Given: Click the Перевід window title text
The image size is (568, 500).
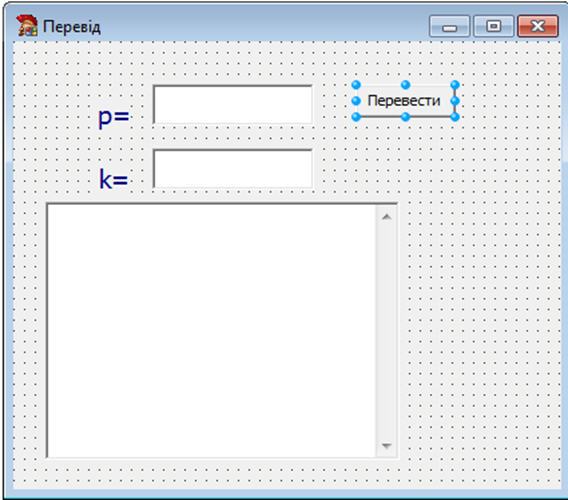Looking at the screenshot, I should pyautogui.click(x=72, y=27).
